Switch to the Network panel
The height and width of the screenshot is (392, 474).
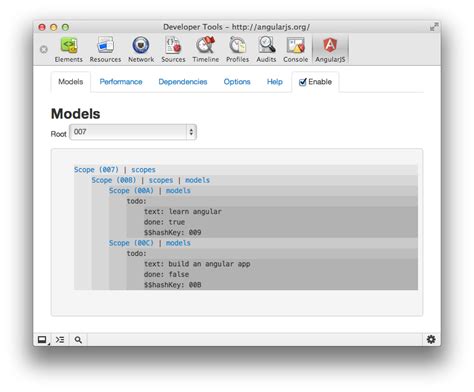point(141,49)
